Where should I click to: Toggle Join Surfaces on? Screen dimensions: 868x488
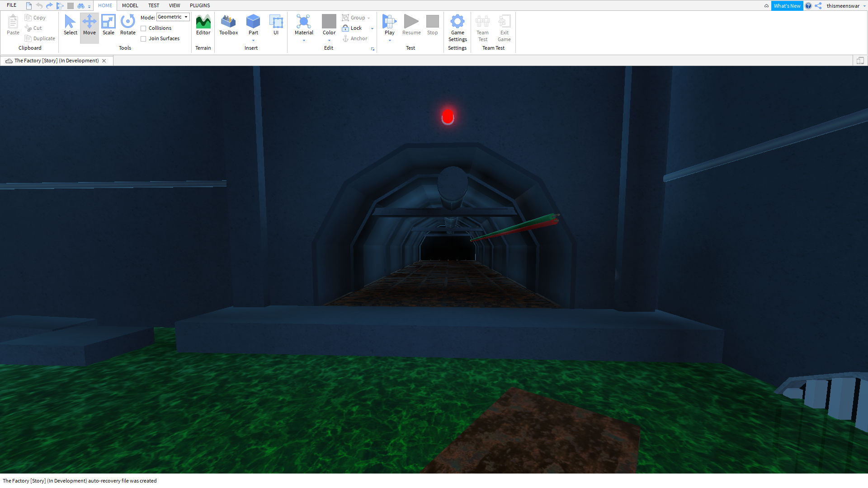point(143,38)
